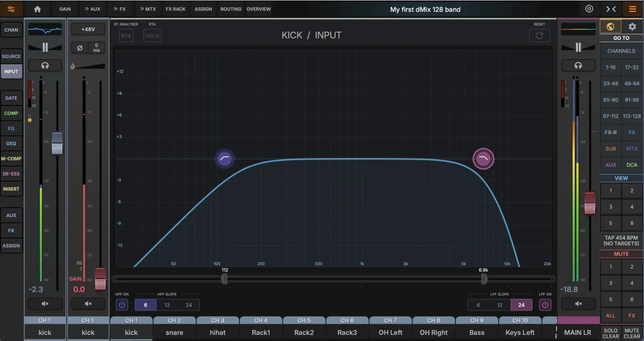Viewport: 644px width, 341px height.
Task: Click the kick channel fader handle
Action: [x=57, y=143]
